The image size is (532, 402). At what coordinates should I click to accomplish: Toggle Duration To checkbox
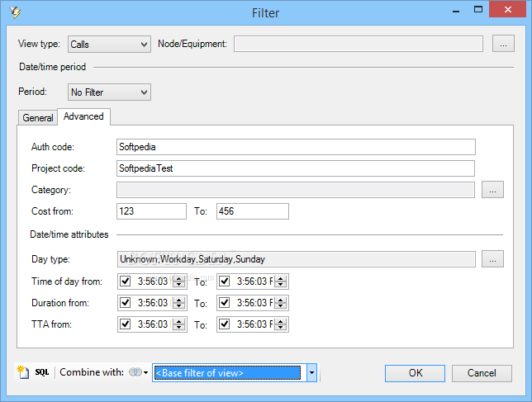point(224,302)
